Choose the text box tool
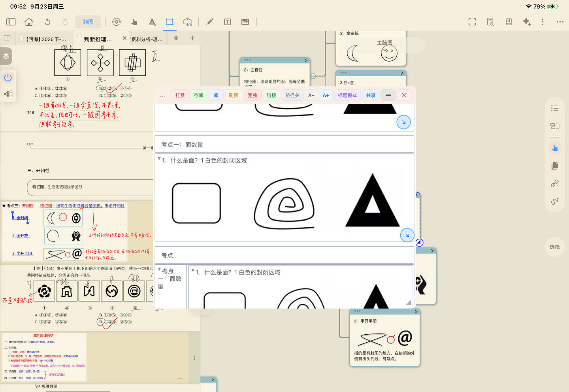 [228, 22]
